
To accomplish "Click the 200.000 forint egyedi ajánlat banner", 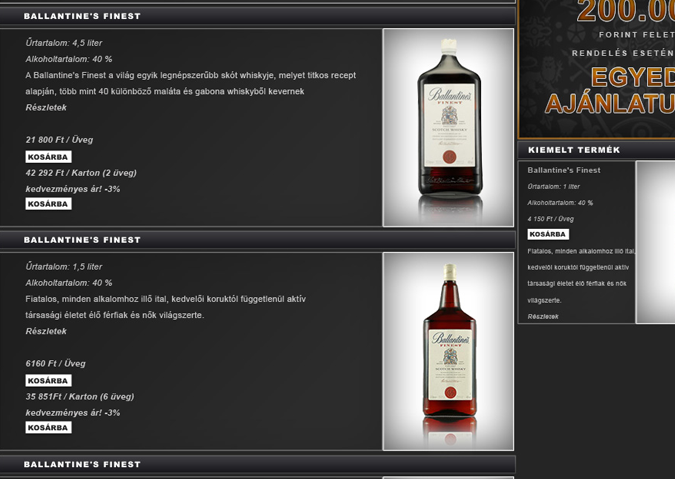I will [x=597, y=69].
